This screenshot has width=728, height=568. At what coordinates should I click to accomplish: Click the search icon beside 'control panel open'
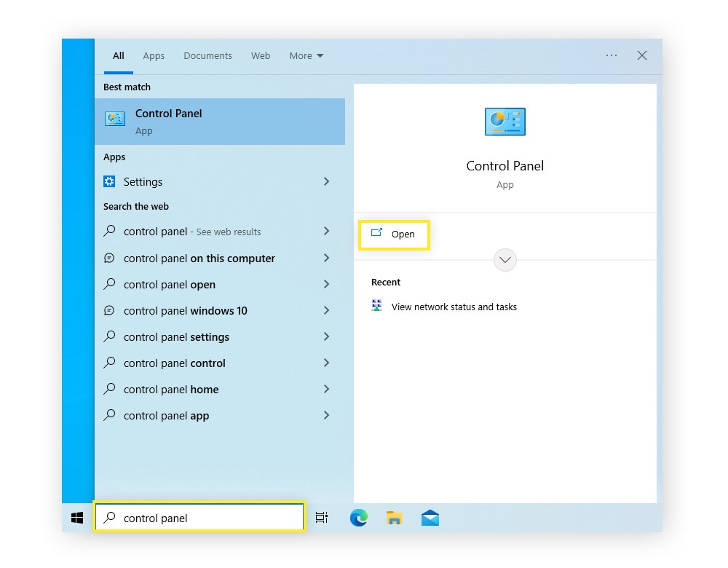[109, 284]
